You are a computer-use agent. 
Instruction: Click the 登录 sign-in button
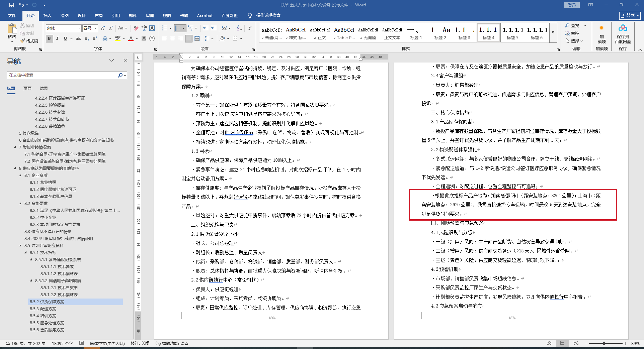(x=572, y=5)
